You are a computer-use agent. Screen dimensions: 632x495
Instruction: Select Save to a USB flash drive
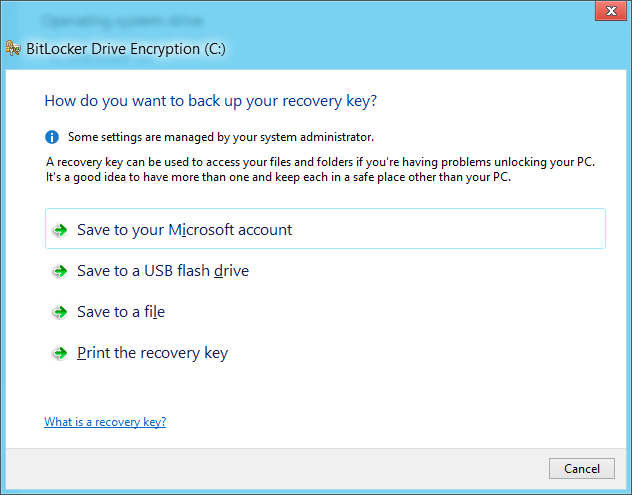point(163,271)
